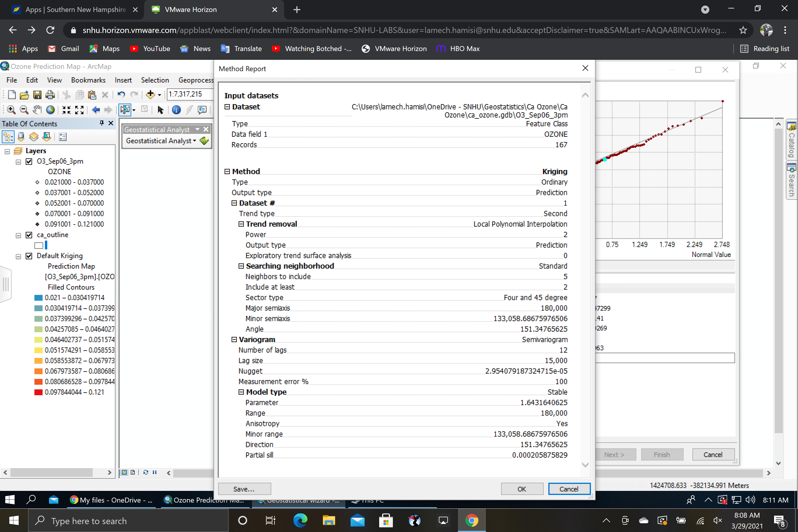Screen dimensions: 798x532
Task: Cancel the Geostatistical wizard behind the report
Action: 713,455
